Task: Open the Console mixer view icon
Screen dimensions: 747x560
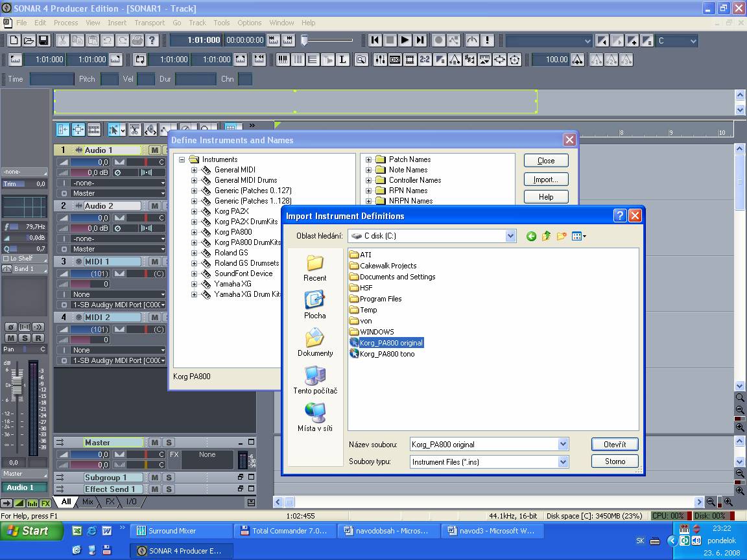Action: pos(380,60)
